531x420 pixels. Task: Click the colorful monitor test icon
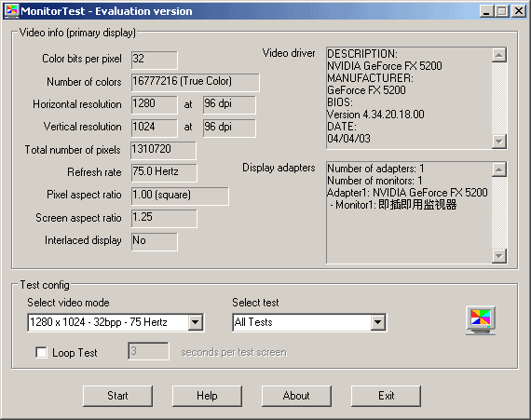click(x=481, y=320)
